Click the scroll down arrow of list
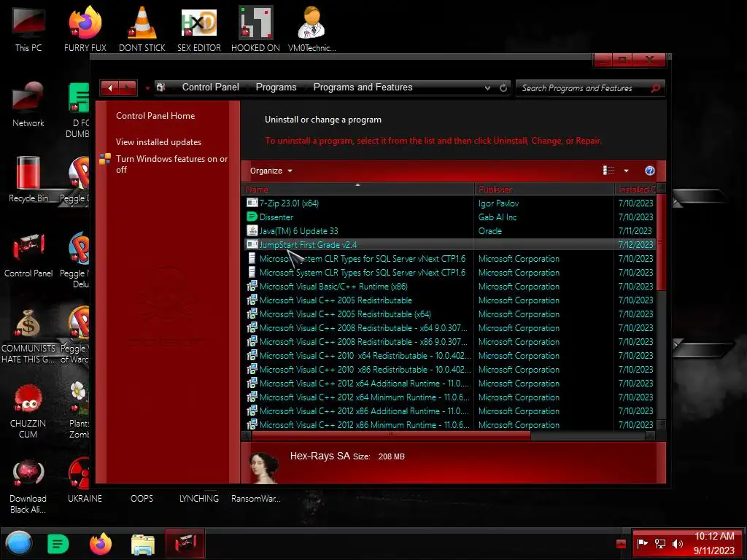Screen dimensions: 747x560 (661, 424)
